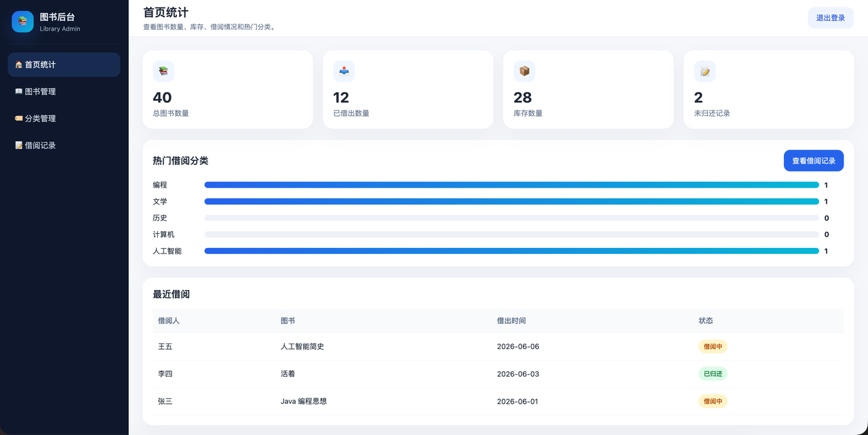Click the 编程 category label
This screenshot has width=868, height=435.
[160, 185]
